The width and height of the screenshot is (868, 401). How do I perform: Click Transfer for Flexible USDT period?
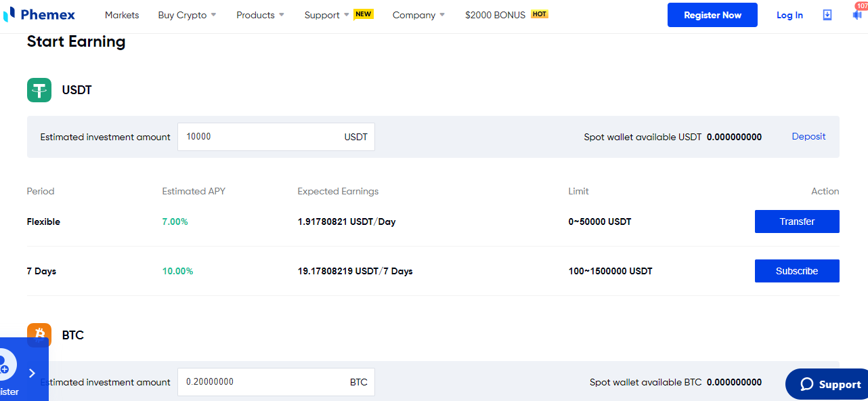click(x=797, y=221)
